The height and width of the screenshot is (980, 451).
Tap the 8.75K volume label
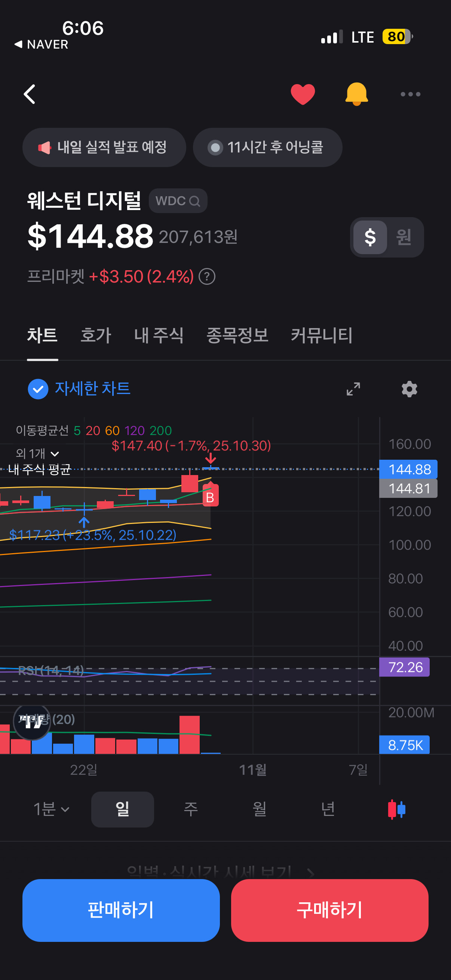[405, 745]
